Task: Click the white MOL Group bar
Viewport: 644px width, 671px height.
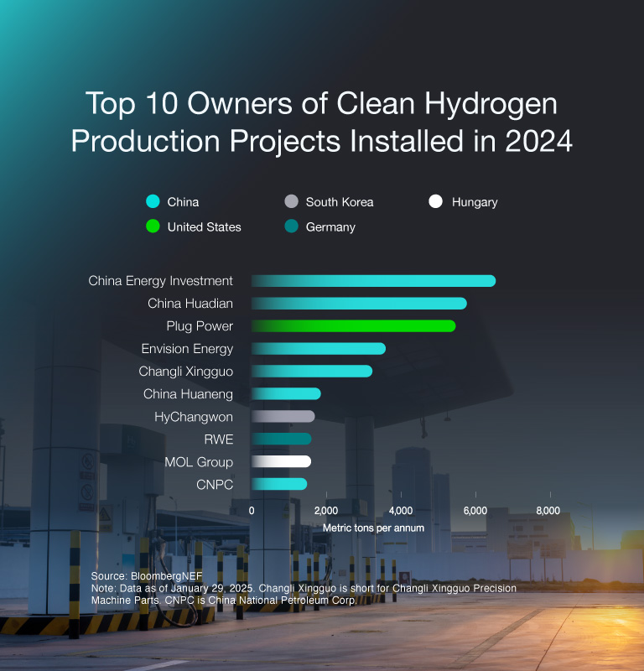Action: [282, 461]
